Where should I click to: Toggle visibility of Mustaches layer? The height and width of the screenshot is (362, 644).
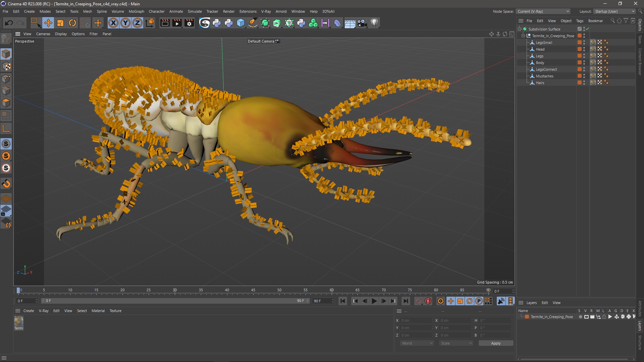pos(585,75)
